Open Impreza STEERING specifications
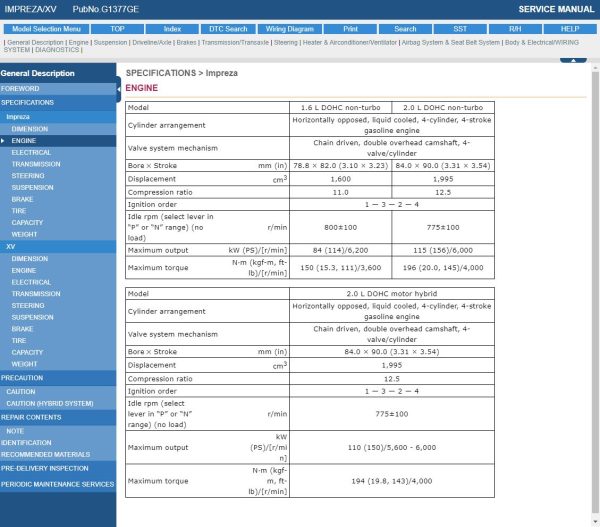This screenshot has height=527, width=600. [58, 176]
